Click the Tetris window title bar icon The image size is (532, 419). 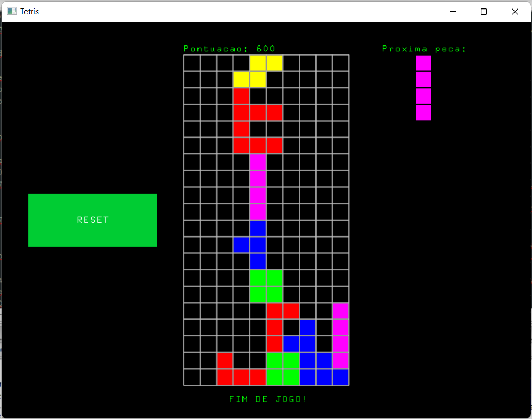pyautogui.click(x=11, y=11)
